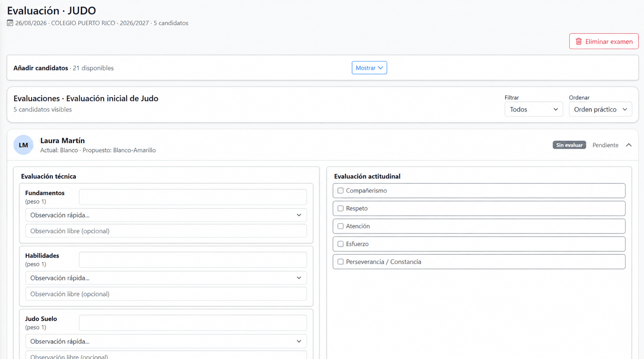Mark Perseverancia / Constancia checkbox

(x=340, y=262)
